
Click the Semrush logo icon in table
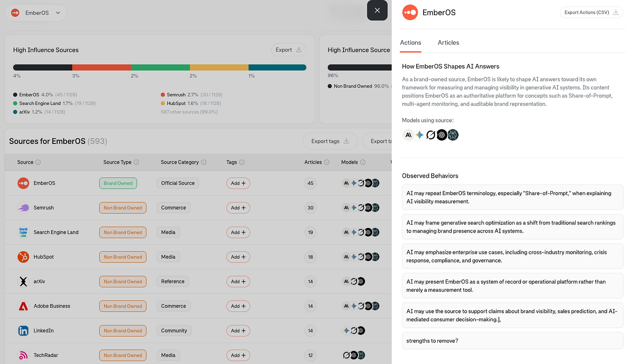(23, 208)
